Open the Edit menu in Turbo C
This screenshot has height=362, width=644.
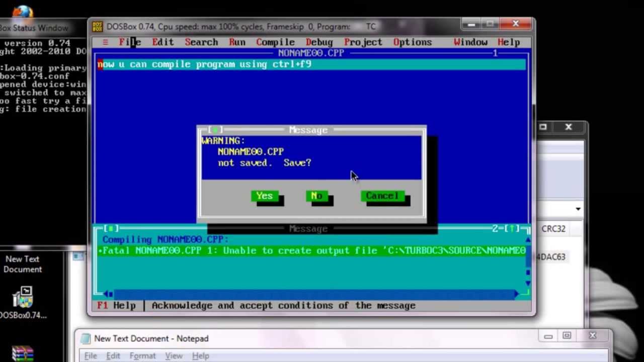163,42
